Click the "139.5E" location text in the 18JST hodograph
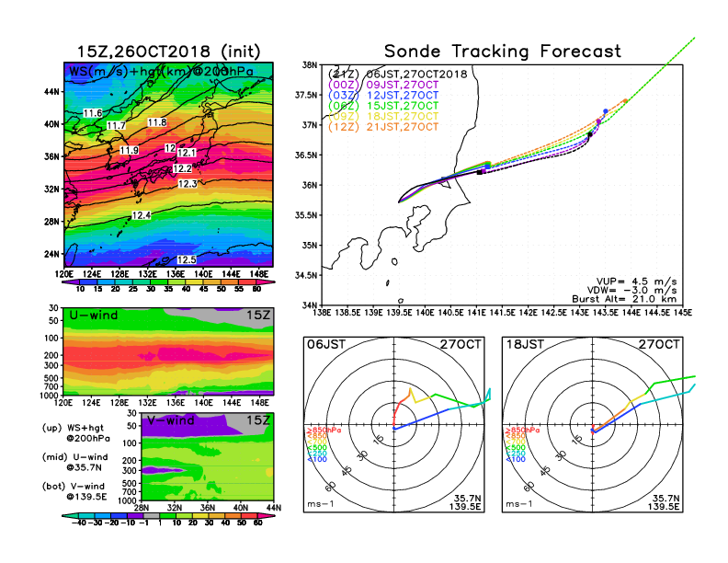This screenshot has height=563, width=728. pyautogui.click(x=664, y=507)
